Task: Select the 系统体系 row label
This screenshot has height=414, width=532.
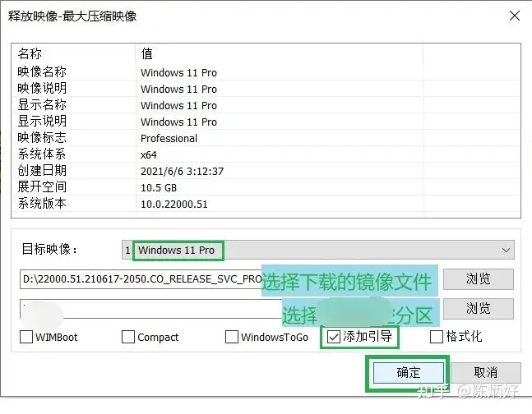Action: coord(42,154)
